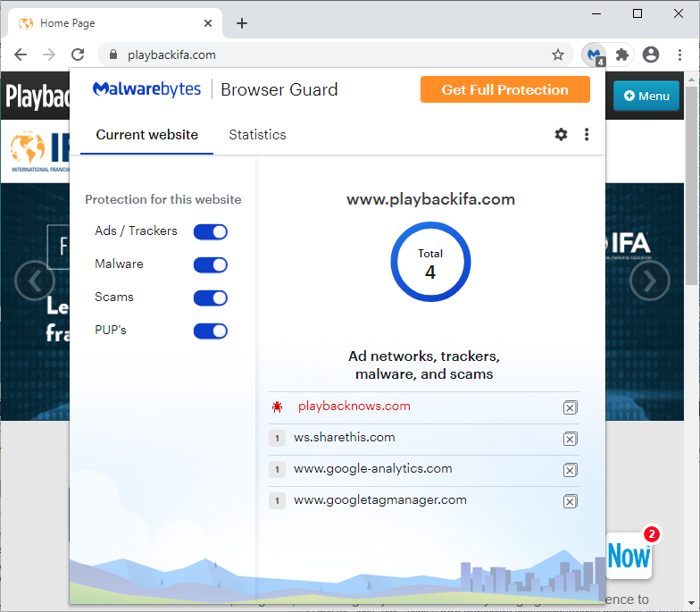Show previous slide on the webpage carousel
Screen dimensions: 700x612
click(35, 281)
